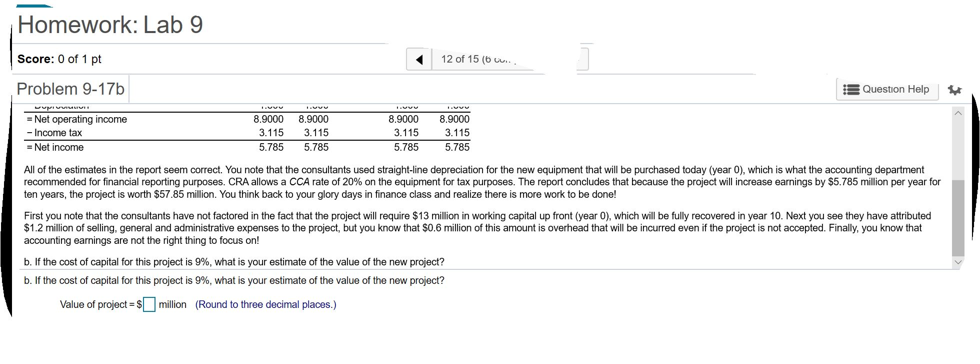Click the up chevron on the right scrollbar
The image size is (980, 364).
(x=958, y=113)
